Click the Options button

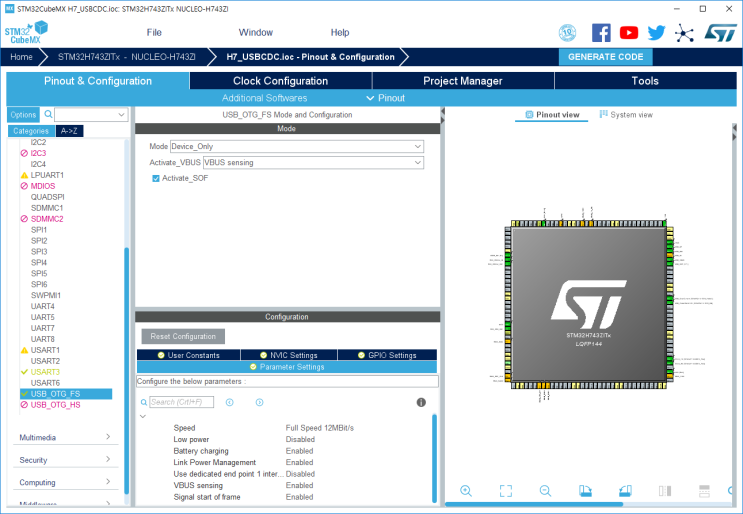point(23,115)
